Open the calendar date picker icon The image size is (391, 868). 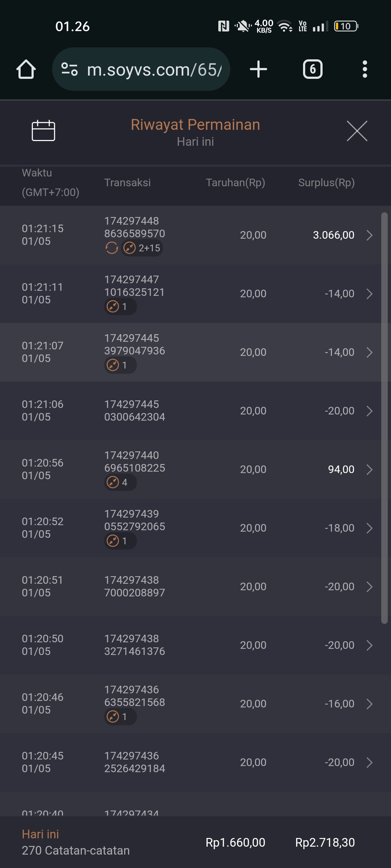click(43, 131)
